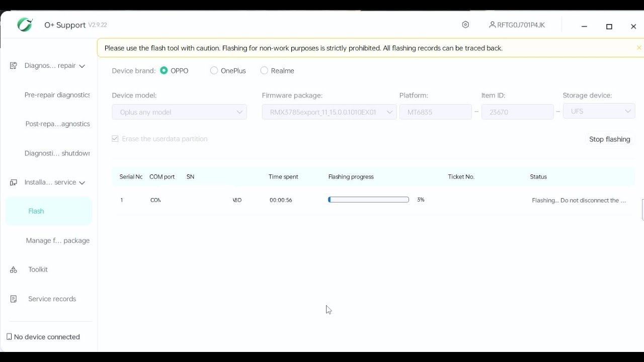Click the version label V2.9.22
Screen dimensions: 644x362
pos(98,25)
